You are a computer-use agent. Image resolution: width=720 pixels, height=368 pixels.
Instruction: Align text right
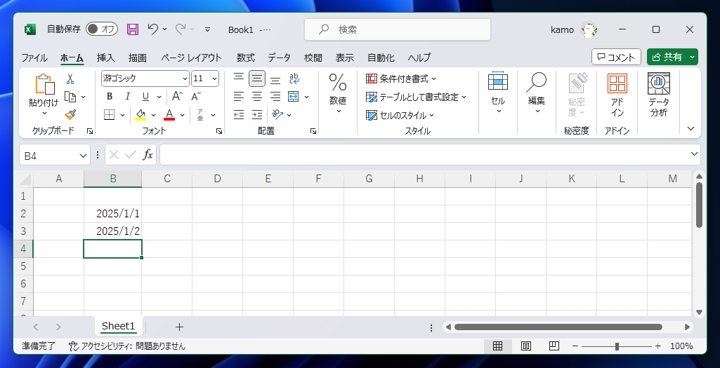click(275, 96)
